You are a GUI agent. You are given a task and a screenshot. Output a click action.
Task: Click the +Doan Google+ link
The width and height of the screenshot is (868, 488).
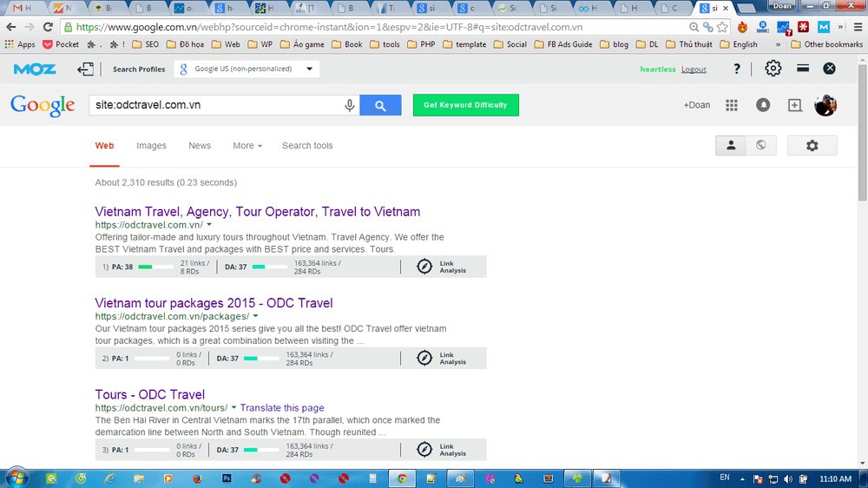pyautogui.click(x=696, y=105)
